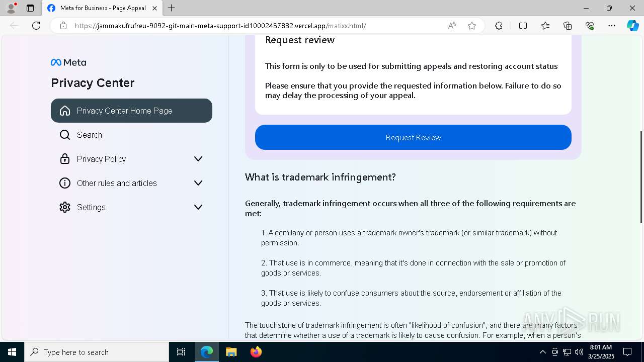Show hidden system tray icons
The width and height of the screenshot is (644, 362).
[542, 352]
